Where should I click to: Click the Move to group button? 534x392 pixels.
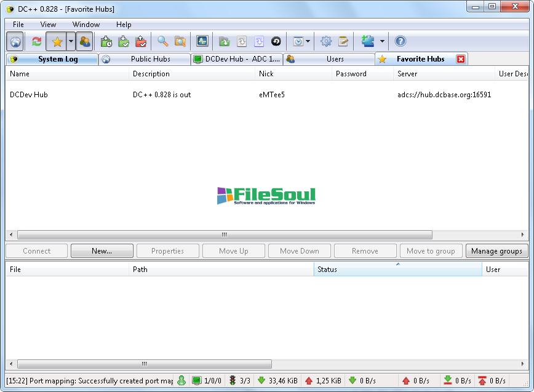click(x=431, y=251)
